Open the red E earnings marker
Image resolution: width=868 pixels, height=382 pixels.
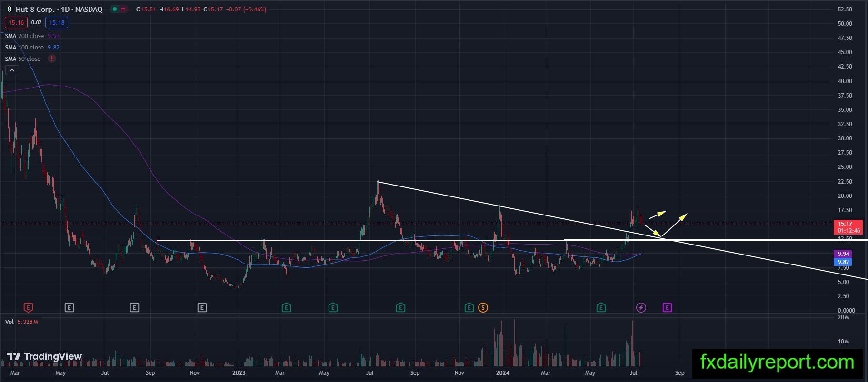pos(28,308)
